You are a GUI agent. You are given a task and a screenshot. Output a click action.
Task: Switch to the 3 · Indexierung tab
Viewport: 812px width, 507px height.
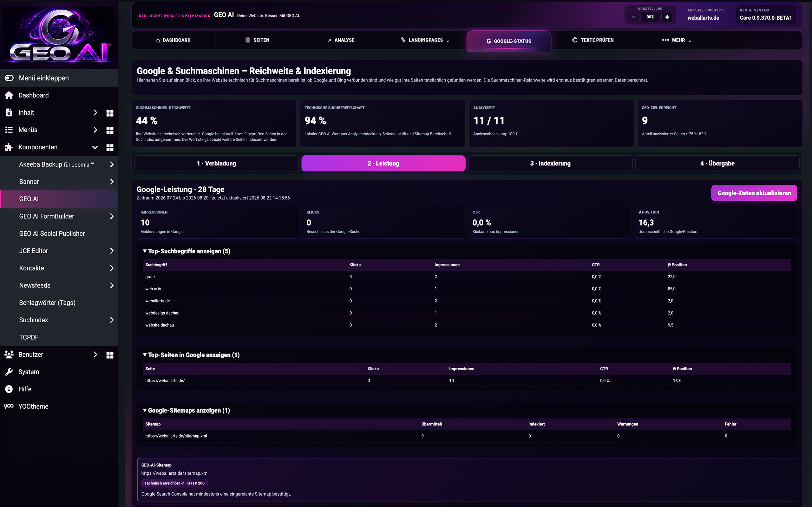click(550, 163)
